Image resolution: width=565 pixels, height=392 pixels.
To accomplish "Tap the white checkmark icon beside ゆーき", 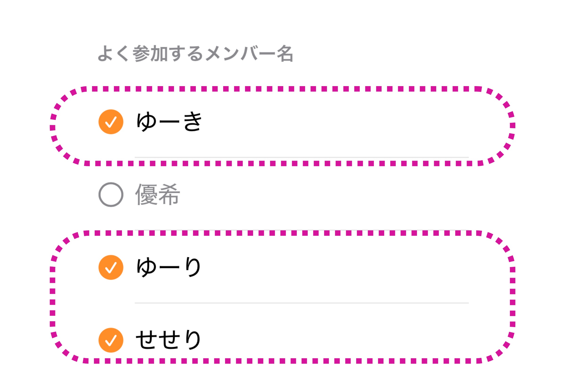I will coord(111,122).
